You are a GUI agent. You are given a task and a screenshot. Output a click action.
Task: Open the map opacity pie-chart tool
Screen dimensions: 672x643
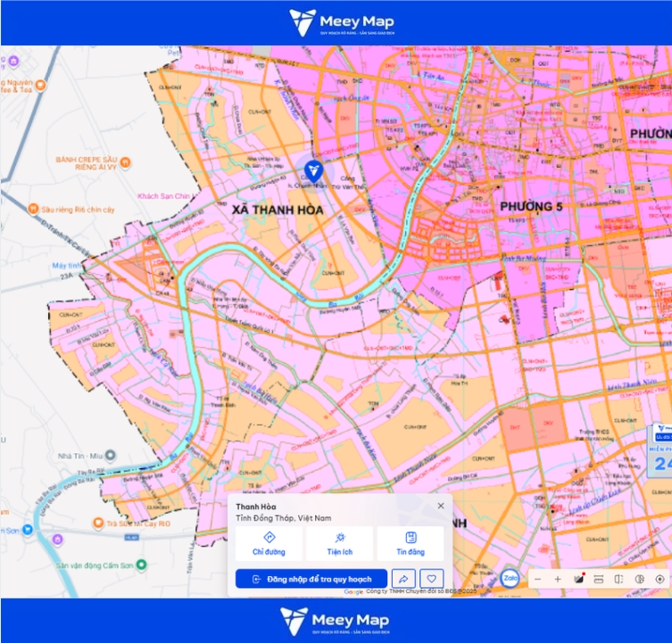click(640, 579)
